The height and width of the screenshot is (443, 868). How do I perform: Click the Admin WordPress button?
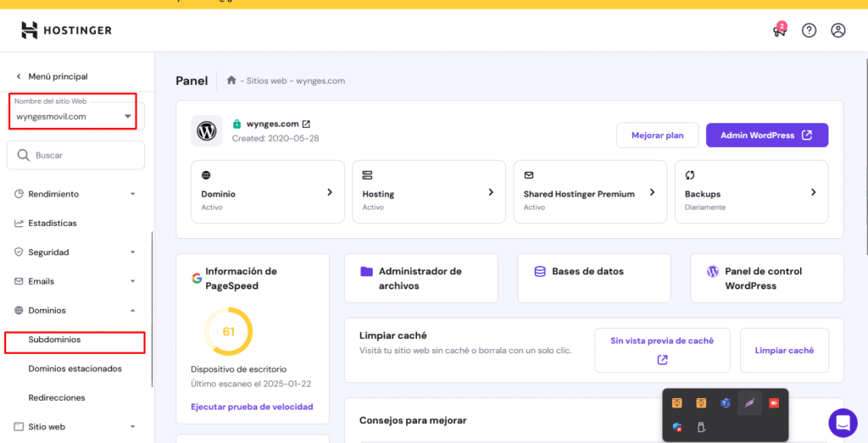pos(766,136)
